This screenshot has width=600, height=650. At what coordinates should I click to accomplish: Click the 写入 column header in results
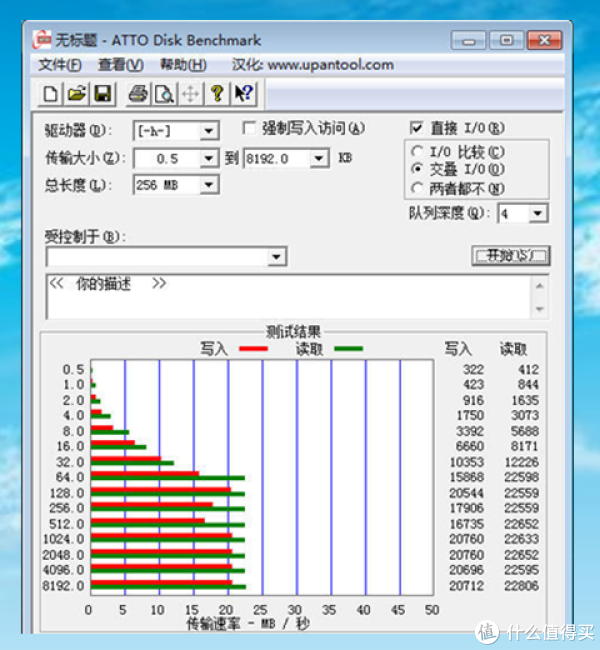[x=458, y=349]
